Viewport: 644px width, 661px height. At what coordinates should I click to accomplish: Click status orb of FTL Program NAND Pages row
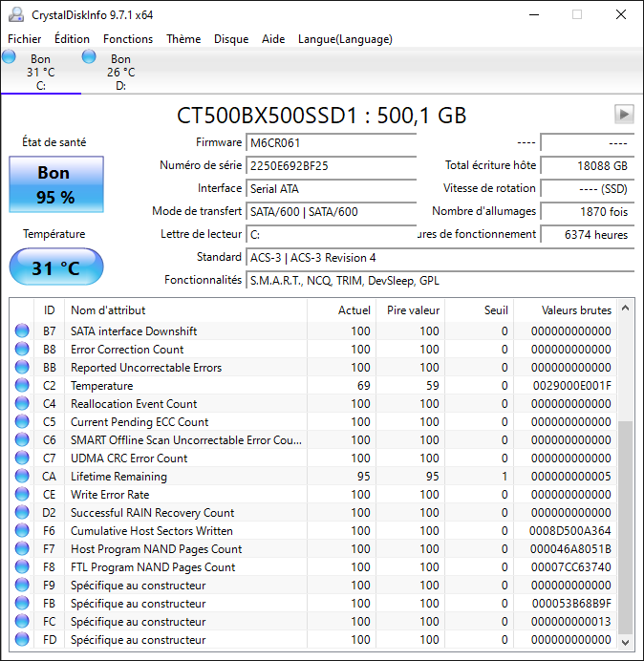click(x=22, y=566)
